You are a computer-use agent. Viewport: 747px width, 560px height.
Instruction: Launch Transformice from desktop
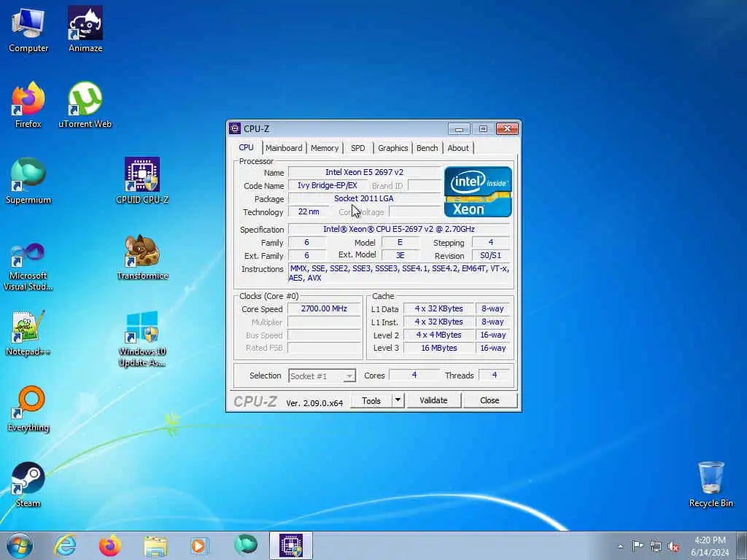click(142, 257)
